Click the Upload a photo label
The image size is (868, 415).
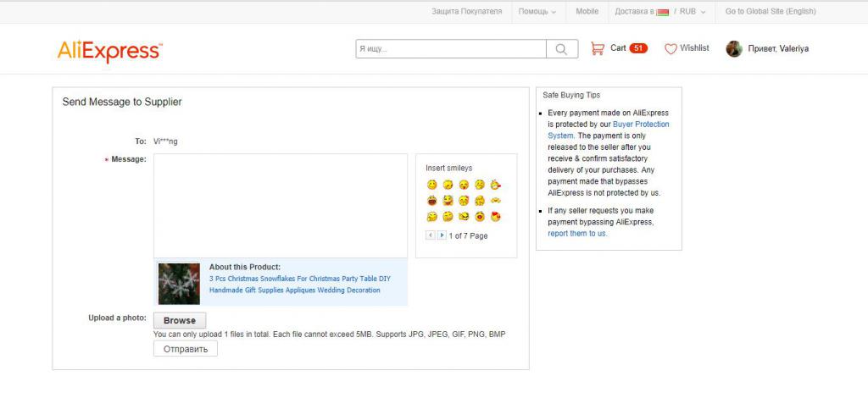[x=117, y=318]
